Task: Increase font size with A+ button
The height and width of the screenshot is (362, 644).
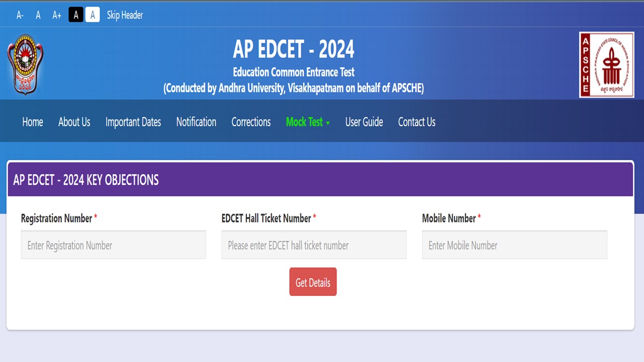Action: [57, 15]
